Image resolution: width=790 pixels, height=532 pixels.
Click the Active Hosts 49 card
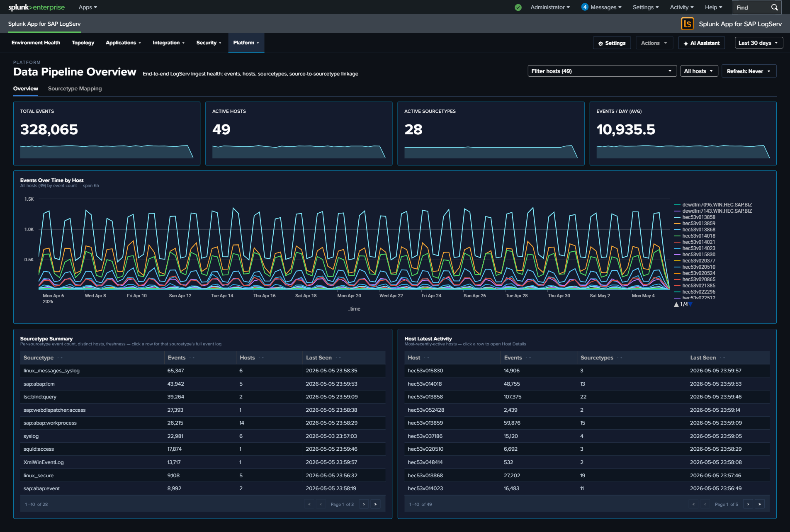point(299,134)
